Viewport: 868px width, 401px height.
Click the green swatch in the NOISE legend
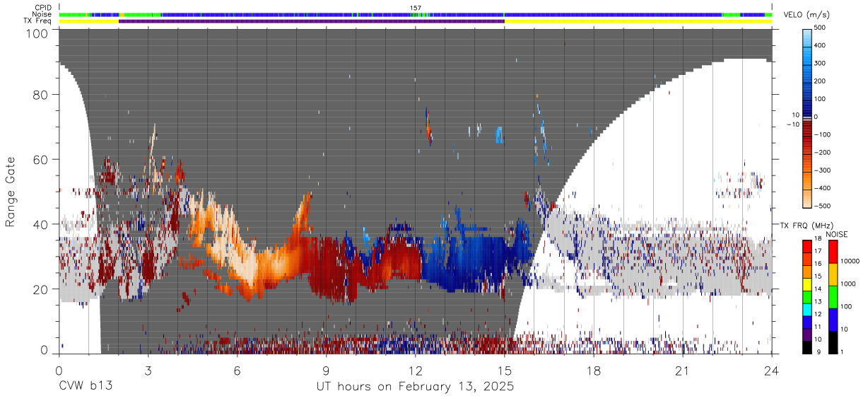[833, 296]
